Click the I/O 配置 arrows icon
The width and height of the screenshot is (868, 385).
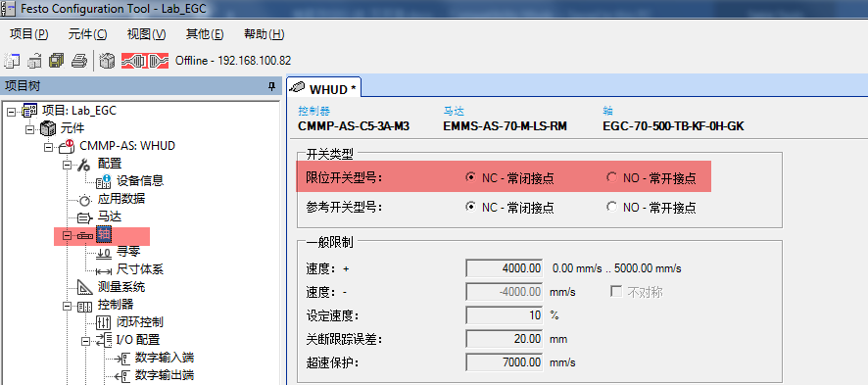tap(104, 340)
